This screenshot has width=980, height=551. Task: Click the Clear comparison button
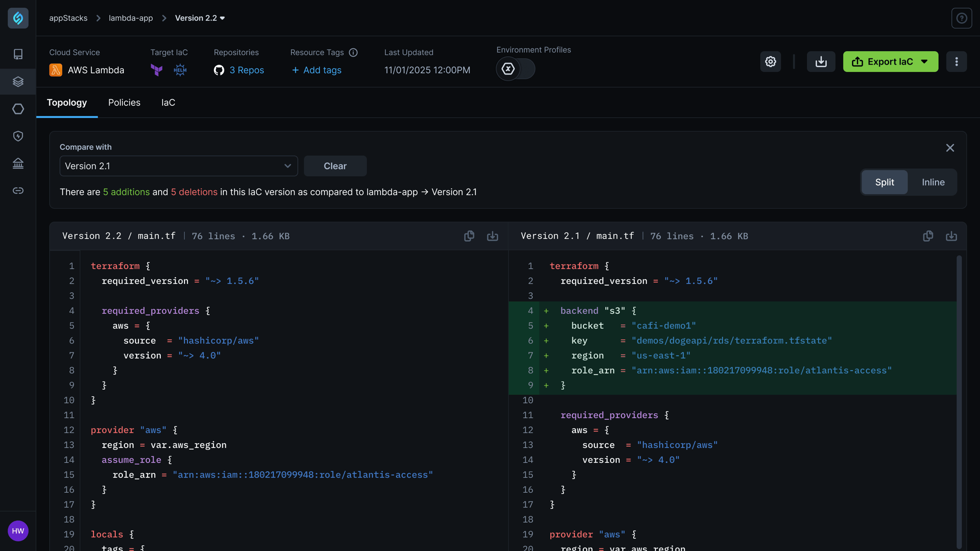coord(335,166)
